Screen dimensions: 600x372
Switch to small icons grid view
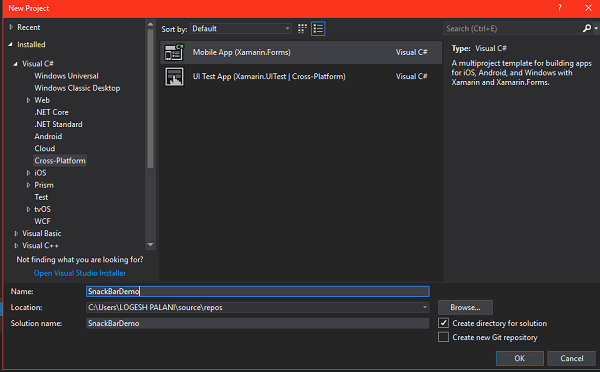[x=302, y=29]
